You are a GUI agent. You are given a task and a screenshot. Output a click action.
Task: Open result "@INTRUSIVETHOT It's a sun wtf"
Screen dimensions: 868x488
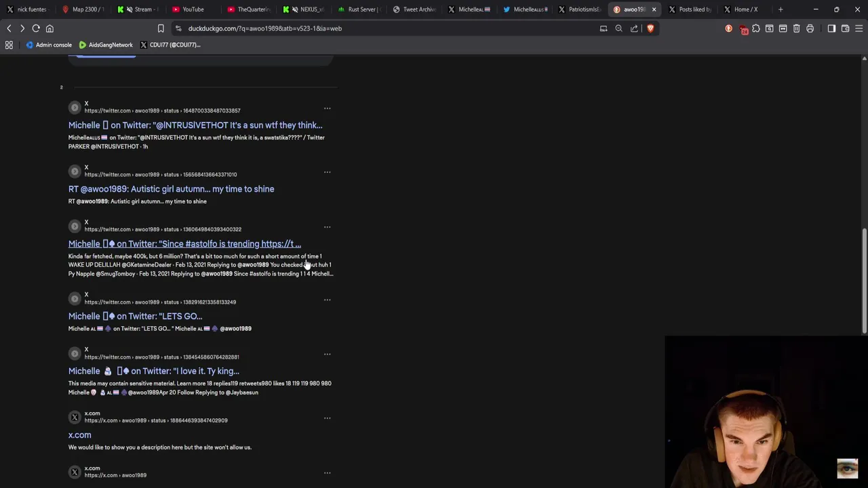pos(195,125)
